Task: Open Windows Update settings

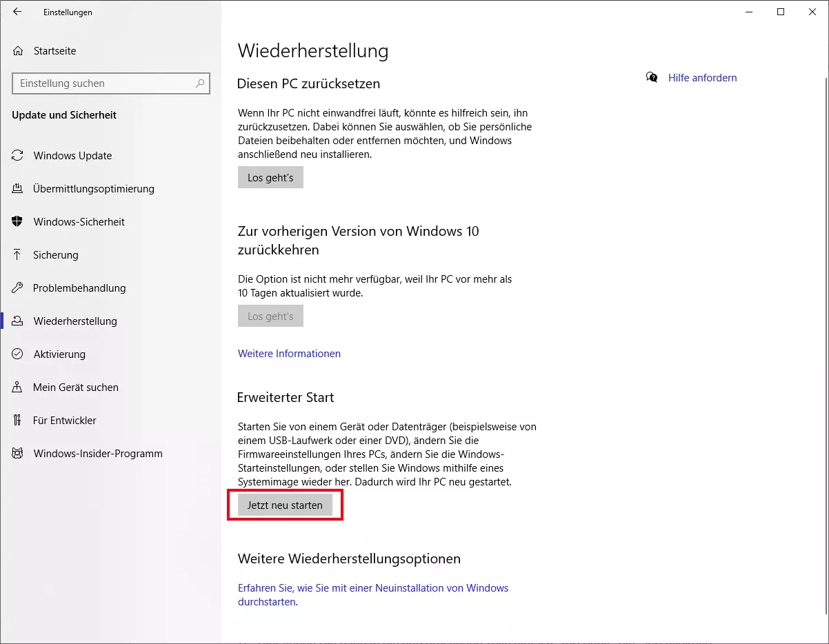Action: click(x=72, y=156)
